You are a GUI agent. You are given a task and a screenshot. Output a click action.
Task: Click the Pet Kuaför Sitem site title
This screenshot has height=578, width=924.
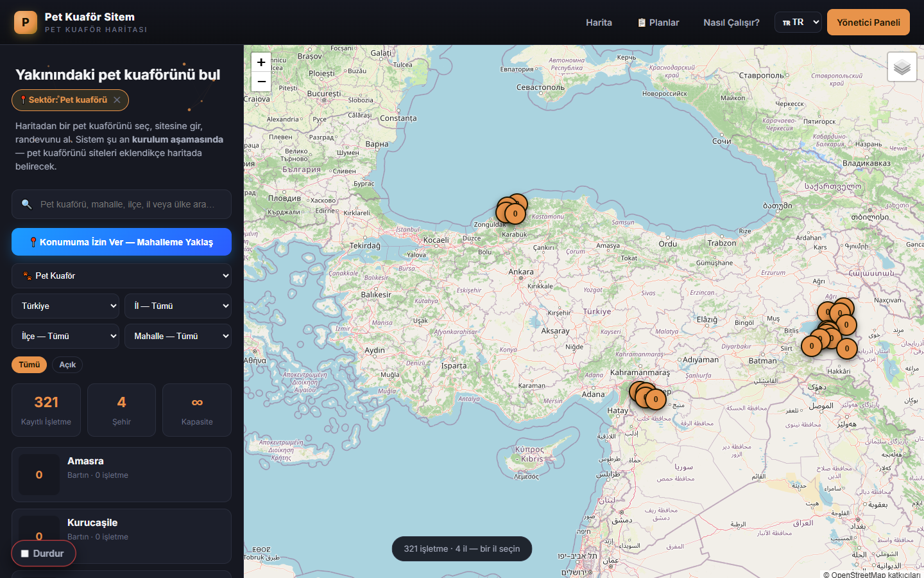click(90, 17)
